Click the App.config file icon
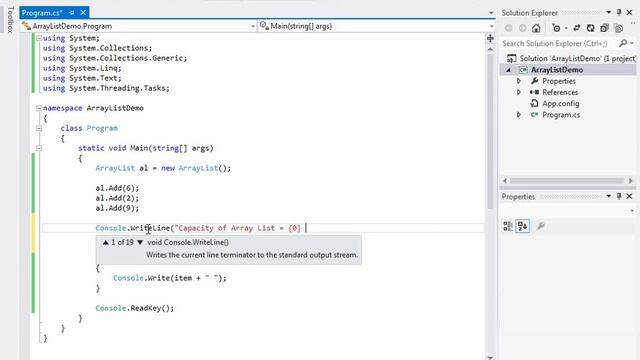The height and width of the screenshot is (360, 640). [534, 103]
